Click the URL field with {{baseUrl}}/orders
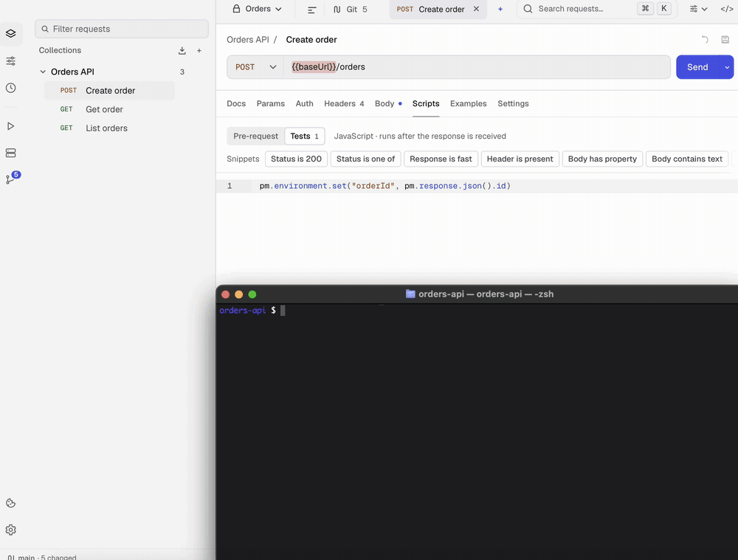 tap(477, 67)
